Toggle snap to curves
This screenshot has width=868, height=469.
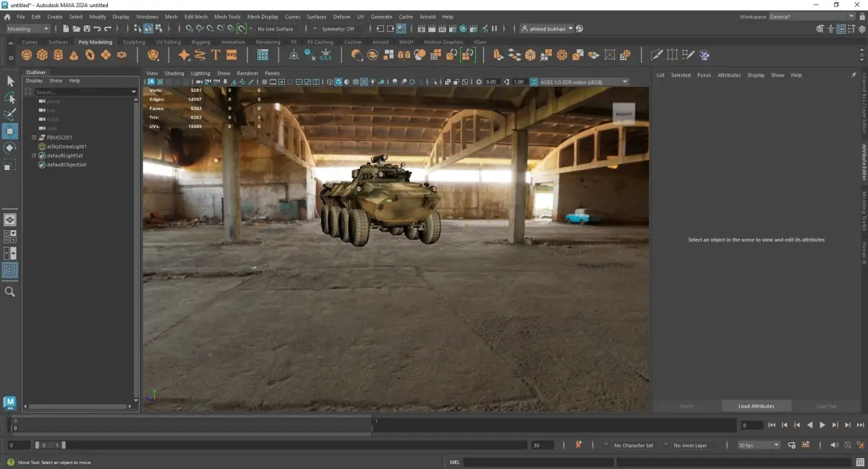(200, 29)
